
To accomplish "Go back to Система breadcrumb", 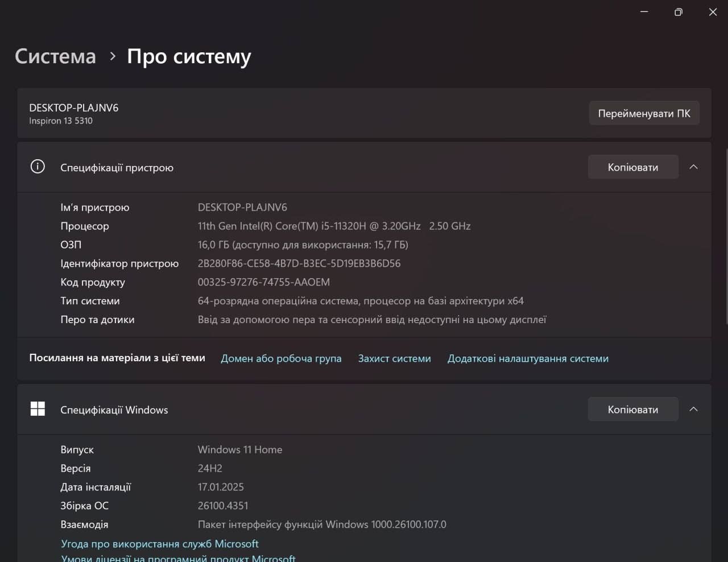I will coord(56,56).
